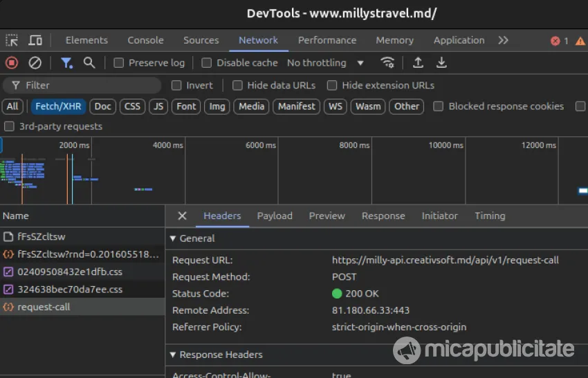Filter by Wasm type
Viewport: 588px width, 378px height.
(x=368, y=106)
